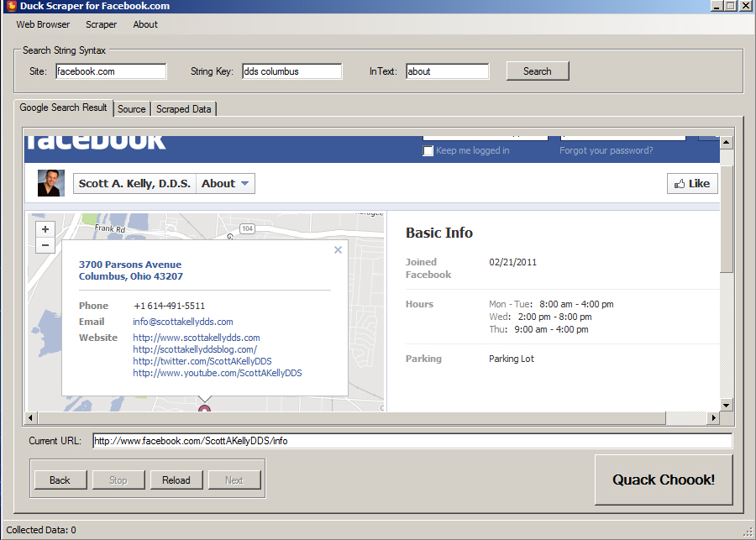This screenshot has height=540, width=756.
Task: Click the Facebook logo
Action: (x=96, y=142)
